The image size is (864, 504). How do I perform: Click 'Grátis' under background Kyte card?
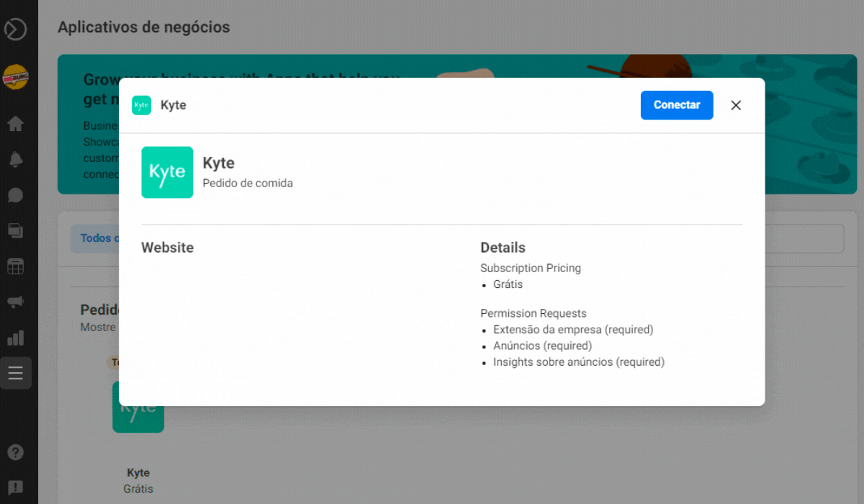(138, 489)
